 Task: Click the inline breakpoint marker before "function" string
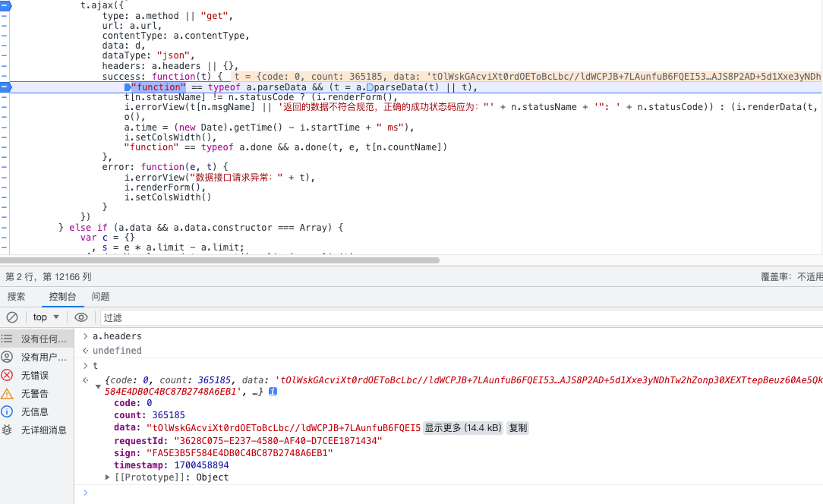[x=127, y=87]
